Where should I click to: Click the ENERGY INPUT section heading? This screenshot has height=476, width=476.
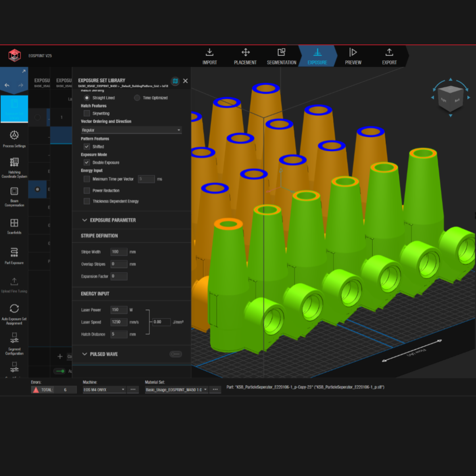[x=95, y=294]
